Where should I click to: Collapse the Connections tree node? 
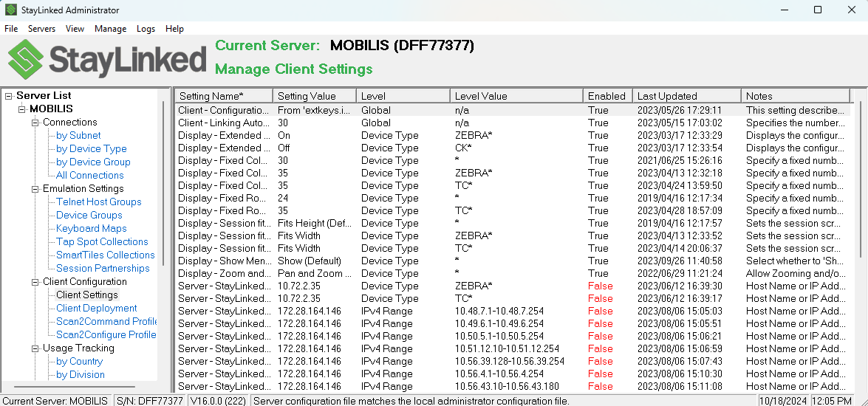tap(35, 123)
